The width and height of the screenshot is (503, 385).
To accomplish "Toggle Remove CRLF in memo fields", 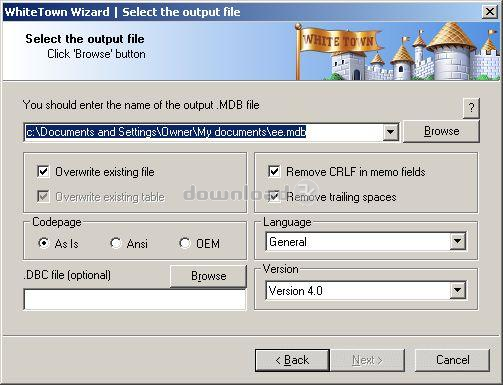I will 274,172.
